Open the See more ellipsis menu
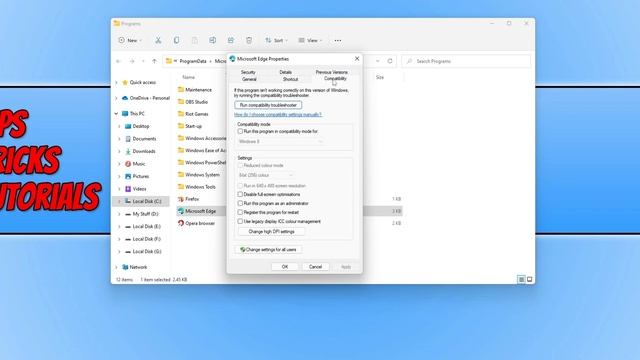640x360 pixels. [x=338, y=40]
